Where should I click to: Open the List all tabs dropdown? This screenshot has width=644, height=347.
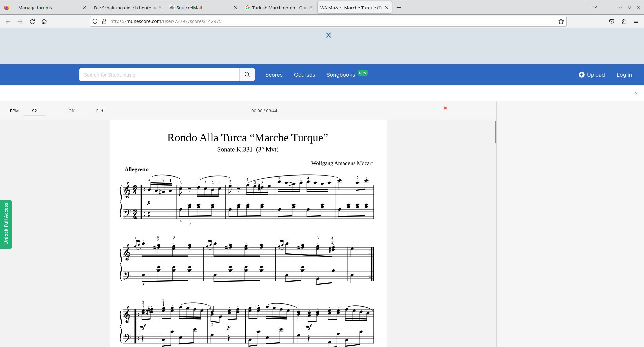click(594, 7)
